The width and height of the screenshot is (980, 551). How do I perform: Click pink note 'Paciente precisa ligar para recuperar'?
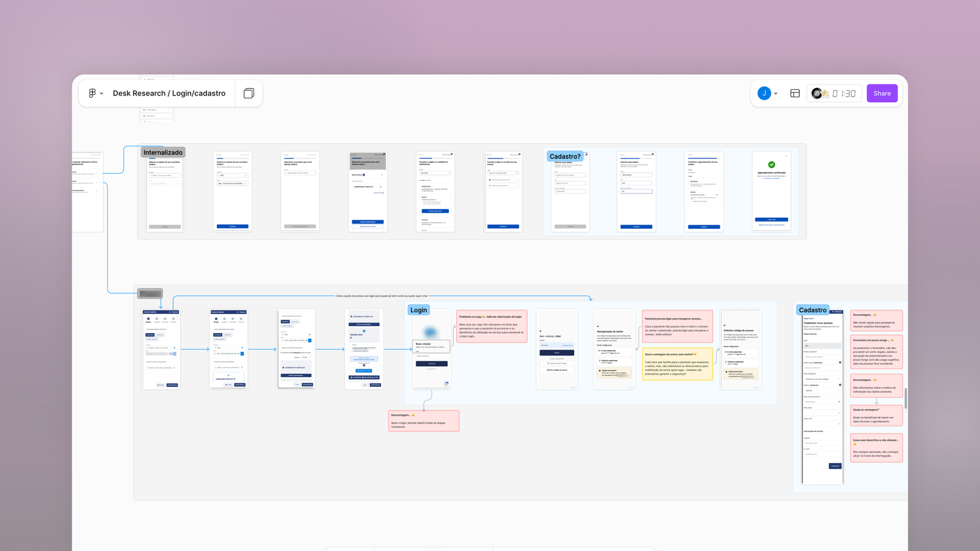click(677, 326)
